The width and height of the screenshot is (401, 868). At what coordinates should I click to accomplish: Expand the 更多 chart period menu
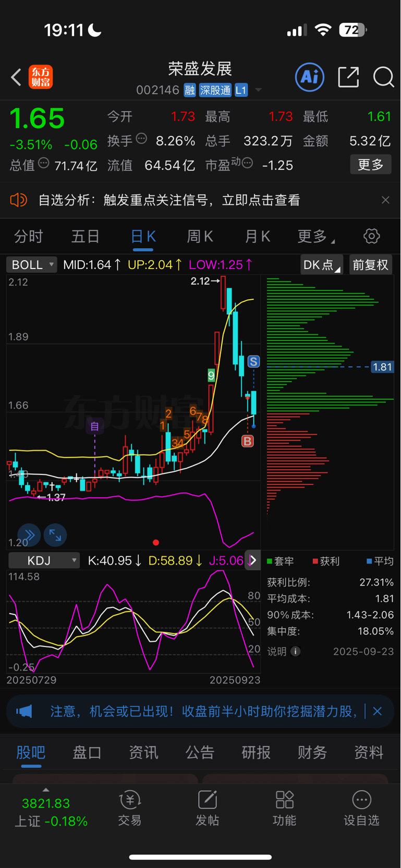tap(315, 237)
